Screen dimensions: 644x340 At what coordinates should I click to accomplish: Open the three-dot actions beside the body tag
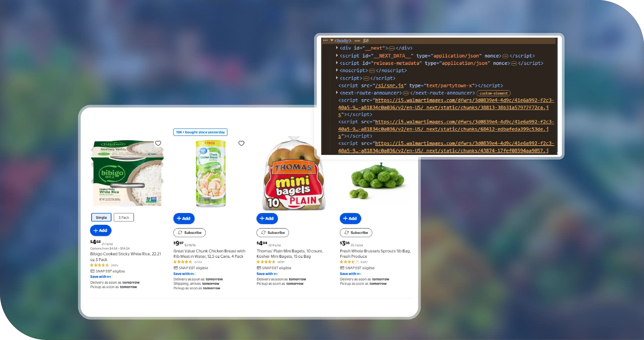[x=325, y=40]
